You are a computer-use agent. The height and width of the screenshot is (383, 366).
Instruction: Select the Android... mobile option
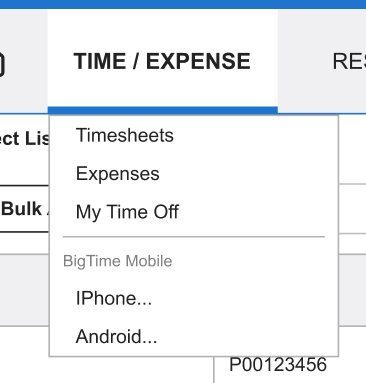(x=116, y=336)
